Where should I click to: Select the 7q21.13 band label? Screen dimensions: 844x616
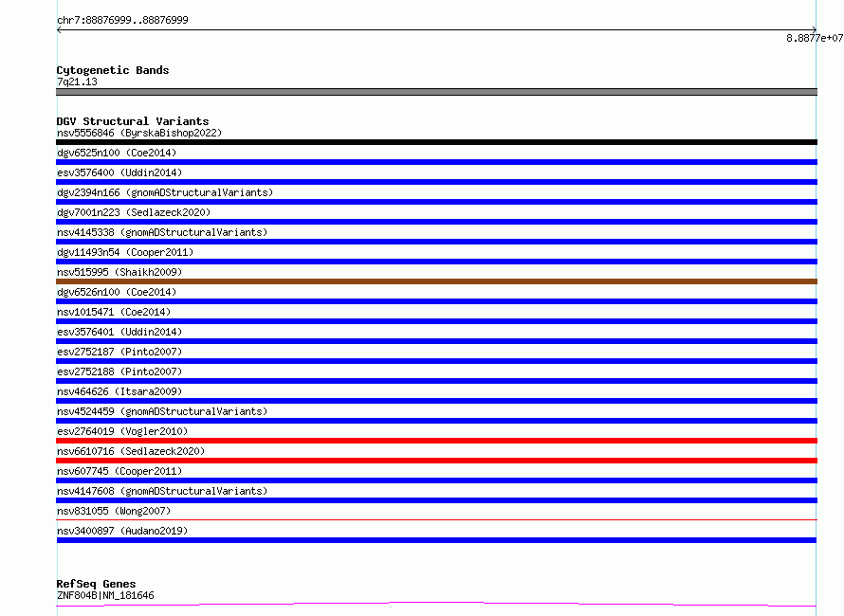[x=77, y=82]
